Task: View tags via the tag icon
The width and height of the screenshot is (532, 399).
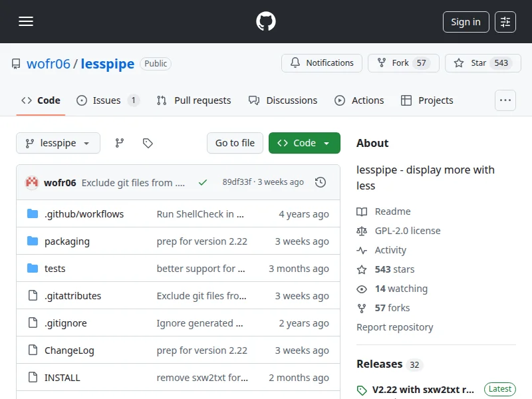Action: 148,143
